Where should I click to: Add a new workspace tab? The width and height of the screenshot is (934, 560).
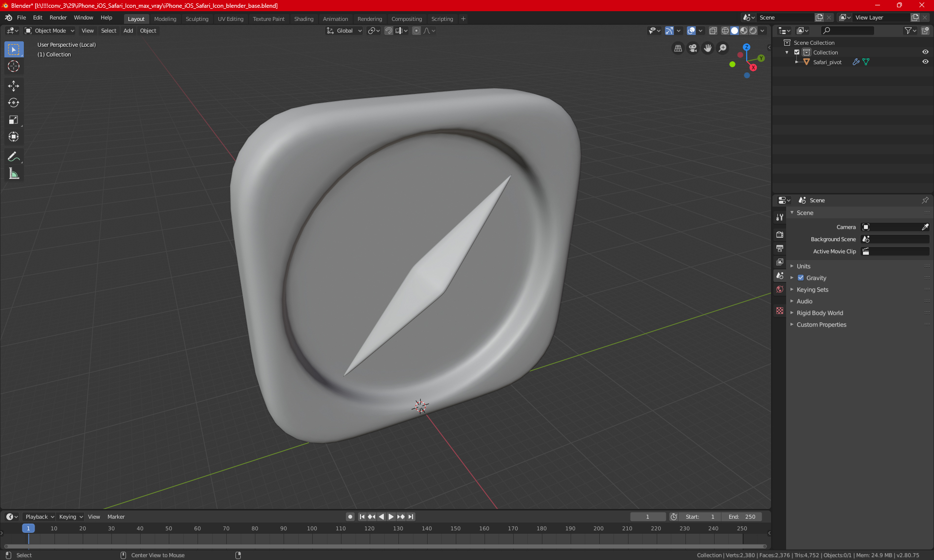pos(463,19)
